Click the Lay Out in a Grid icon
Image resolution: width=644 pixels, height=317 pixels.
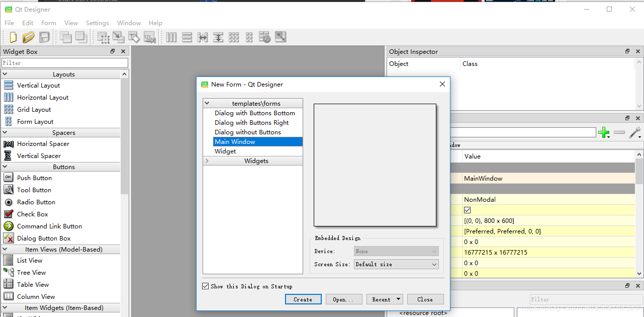pos(234,37)
